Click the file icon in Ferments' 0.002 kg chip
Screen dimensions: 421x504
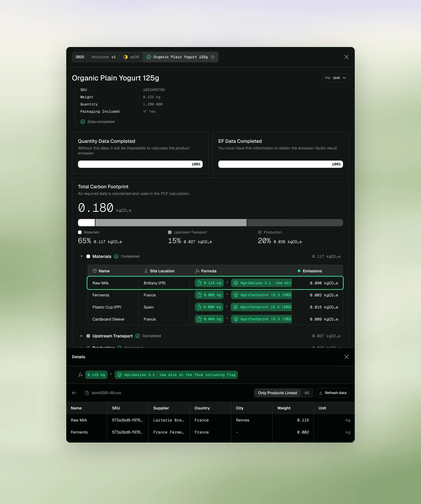coord(199,295)
